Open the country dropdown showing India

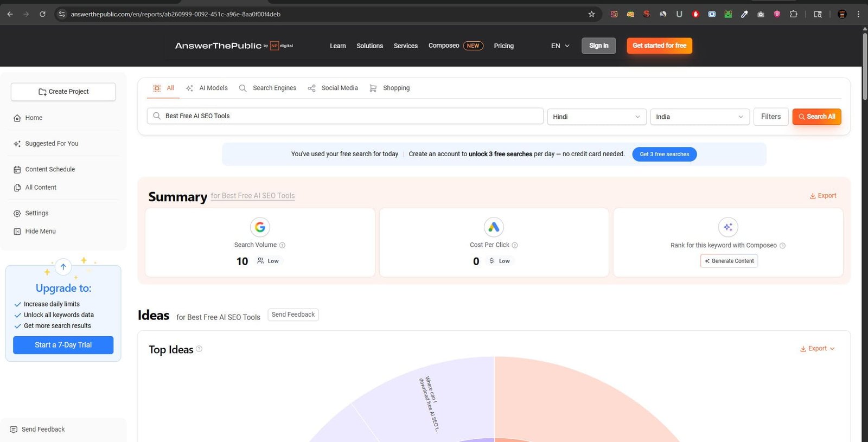pyautogui.click(x=700, y=117)
